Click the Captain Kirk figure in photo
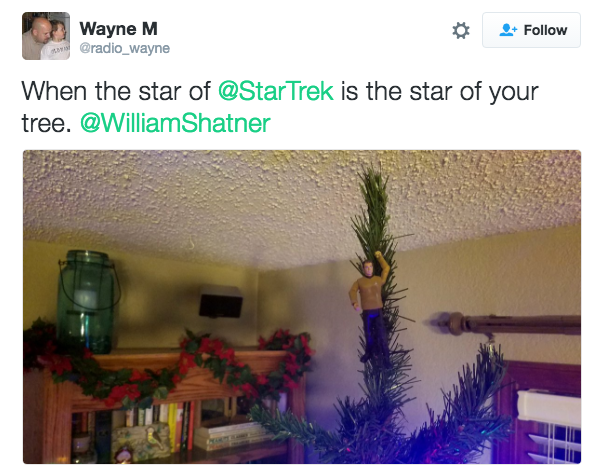Screen dimensions: 601x474 [x=370, y=307]
